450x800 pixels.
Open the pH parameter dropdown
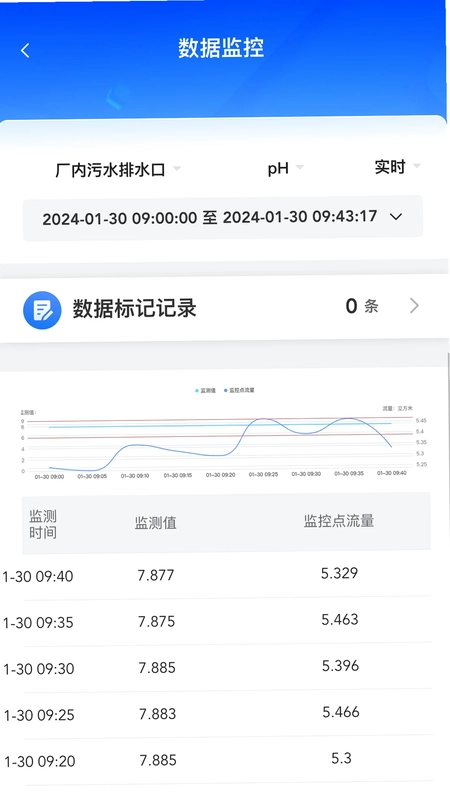point(285,168)
